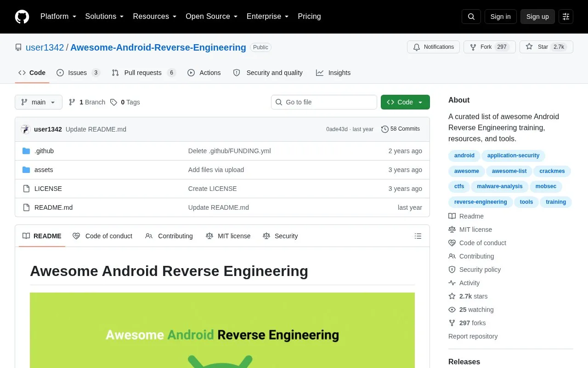588x368 pixels.
Task: Expand the Platform menu
Action: pos(58,17)
